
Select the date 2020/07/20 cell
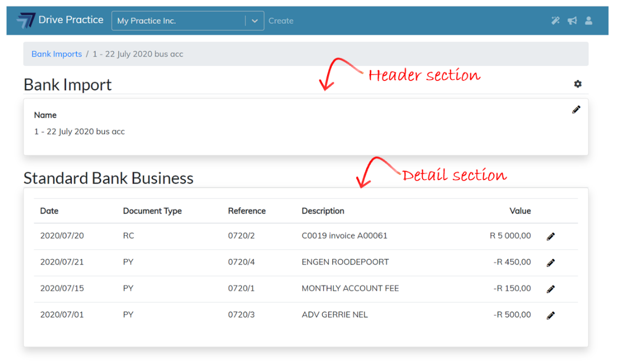[x=62, y=235]
